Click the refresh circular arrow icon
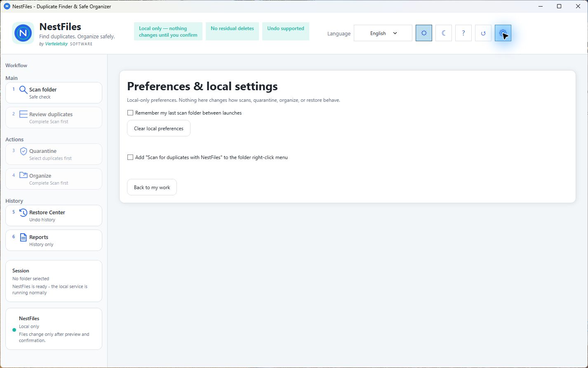Image resolution: width=588 pixels, height=368 pixels. (x=483, y=33)
